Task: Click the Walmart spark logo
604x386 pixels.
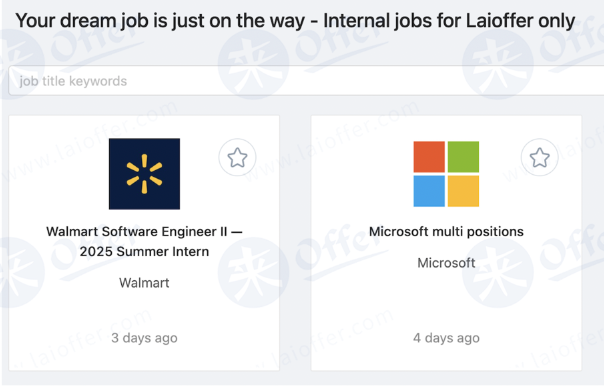Action: (x=144, y=174)
